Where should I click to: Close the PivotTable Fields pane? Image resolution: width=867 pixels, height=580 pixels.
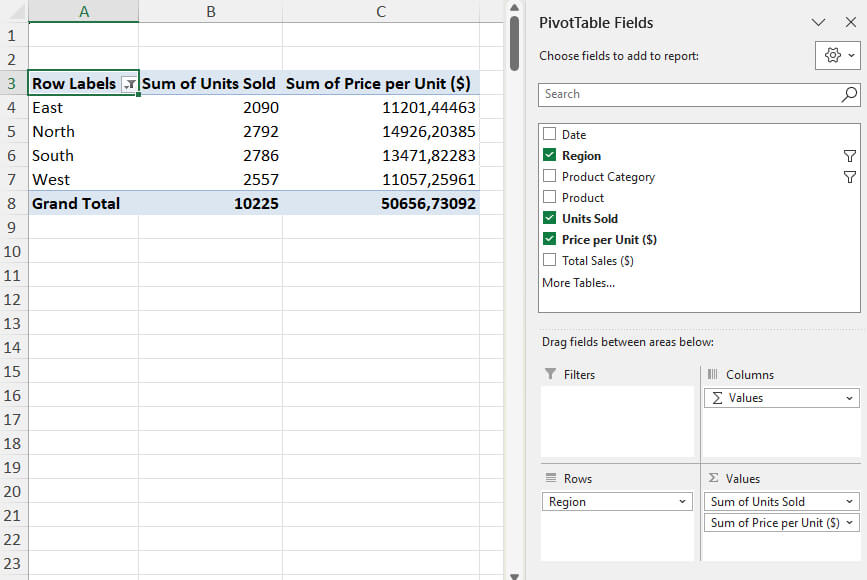click(x=851, y=22)
